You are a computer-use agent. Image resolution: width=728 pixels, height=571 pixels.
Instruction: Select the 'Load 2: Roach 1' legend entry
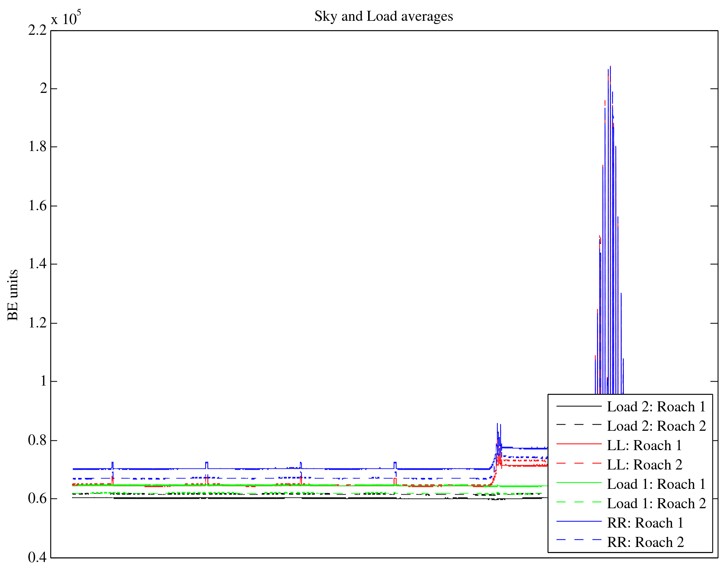[x=656, y=407]
